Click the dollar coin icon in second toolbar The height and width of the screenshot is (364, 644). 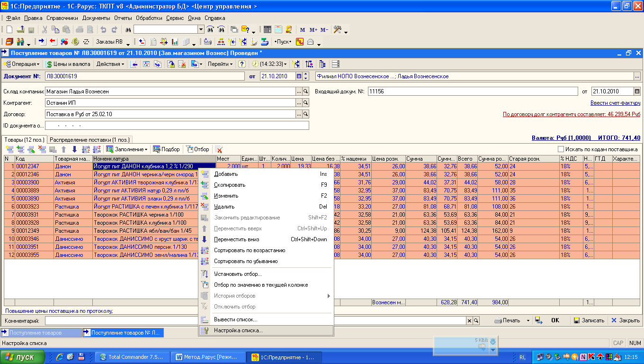[x=75, y=42]
